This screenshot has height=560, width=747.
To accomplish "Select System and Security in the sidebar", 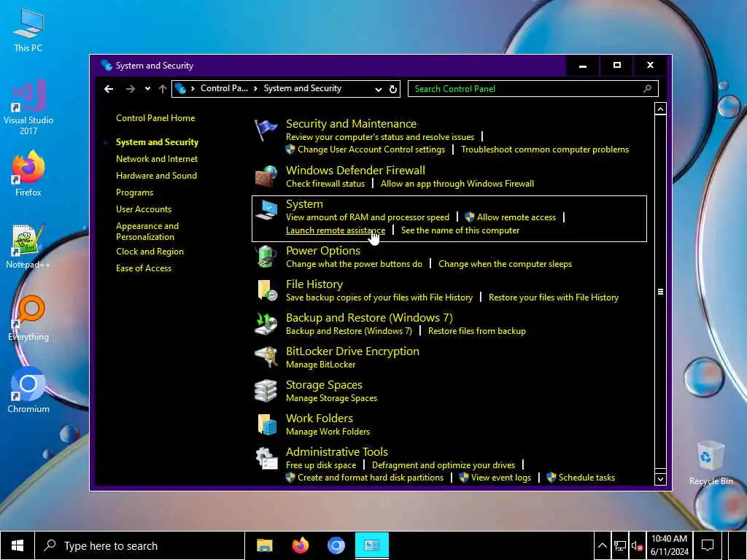I will (158, 142).
